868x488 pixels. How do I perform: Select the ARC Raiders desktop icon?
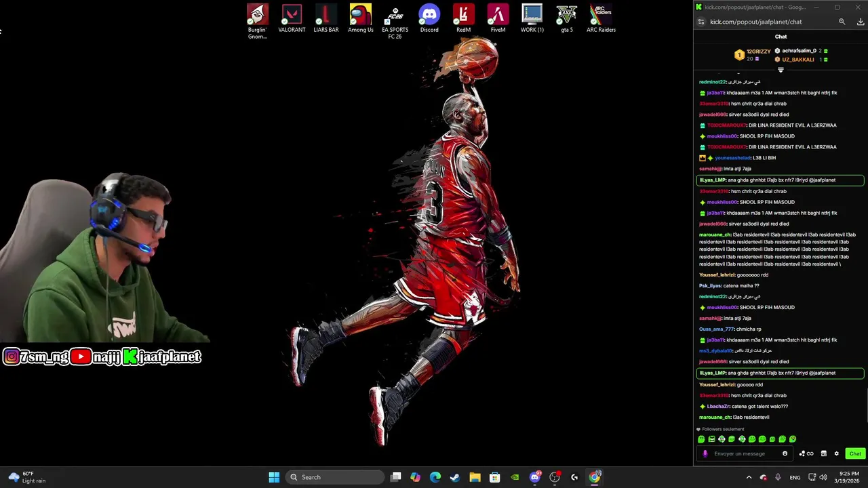pyautogui.click(x=601, y=19)
